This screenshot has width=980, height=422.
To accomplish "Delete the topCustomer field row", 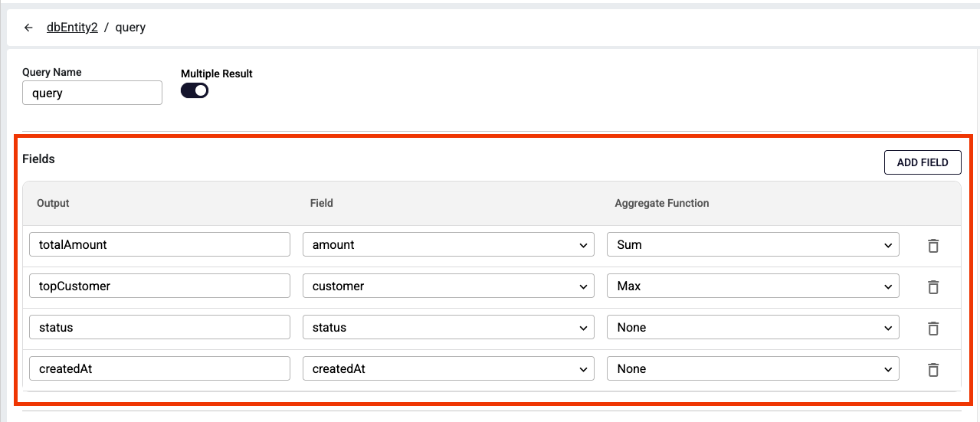I will pyautogui.click(x=932, y=287).
